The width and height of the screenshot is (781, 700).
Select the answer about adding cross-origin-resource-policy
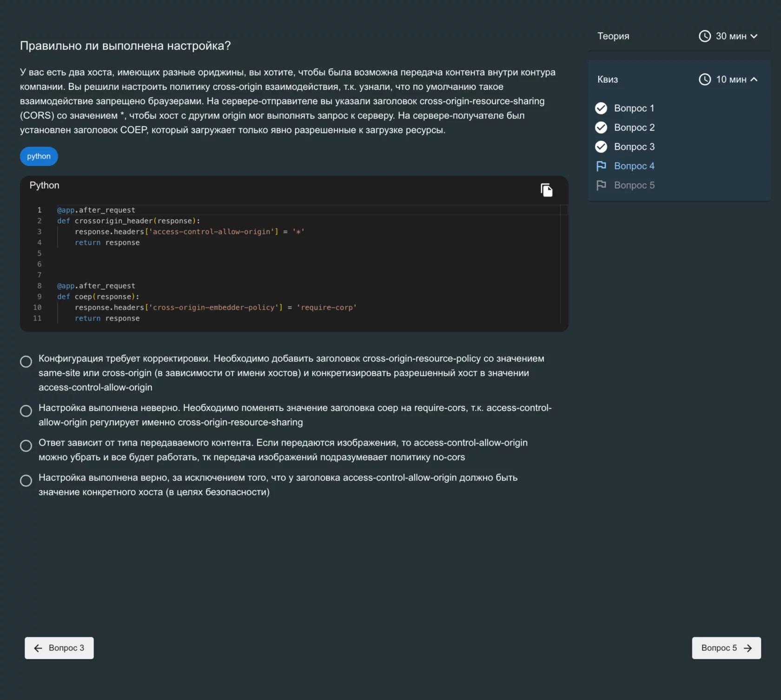pos(26,362)
